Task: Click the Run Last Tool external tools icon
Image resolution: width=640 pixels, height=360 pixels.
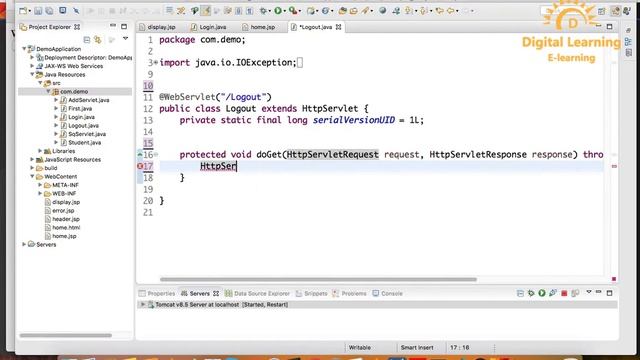Action: click(292, 11)
